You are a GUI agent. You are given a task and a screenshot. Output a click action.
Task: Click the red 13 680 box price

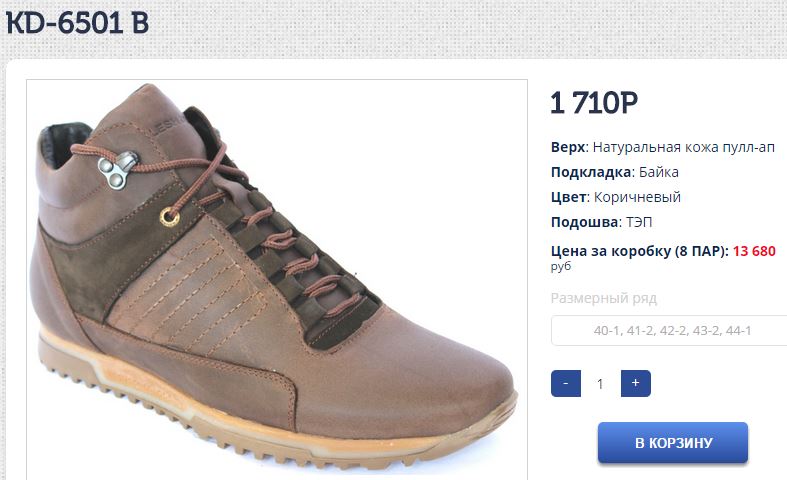click(x=754, y=251)
